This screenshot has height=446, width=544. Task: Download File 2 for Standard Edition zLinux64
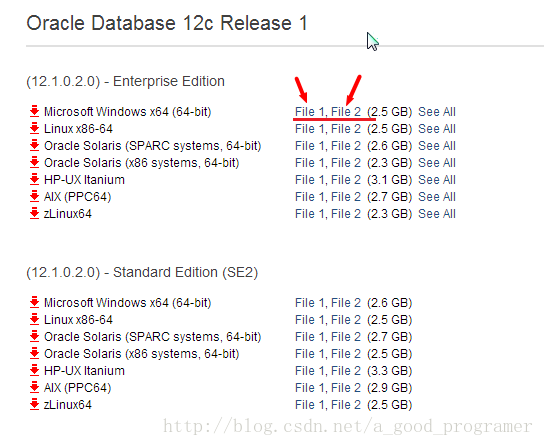click(x=346, y=405)
